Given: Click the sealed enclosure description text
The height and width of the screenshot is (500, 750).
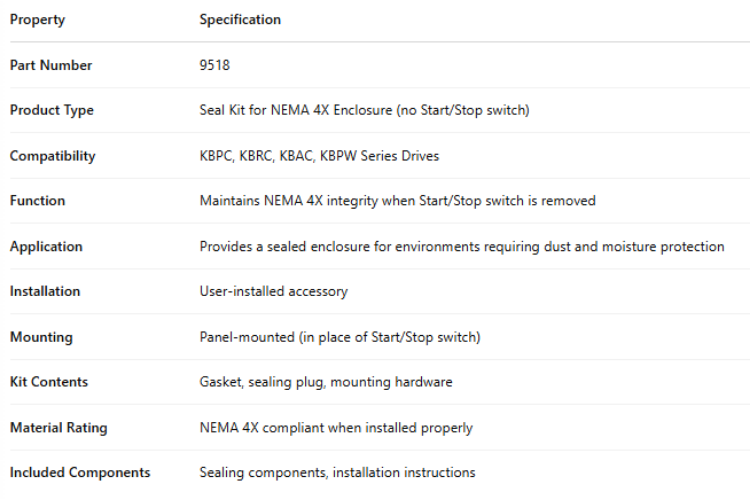Looking at the screenshot, I should pos(461,246).
